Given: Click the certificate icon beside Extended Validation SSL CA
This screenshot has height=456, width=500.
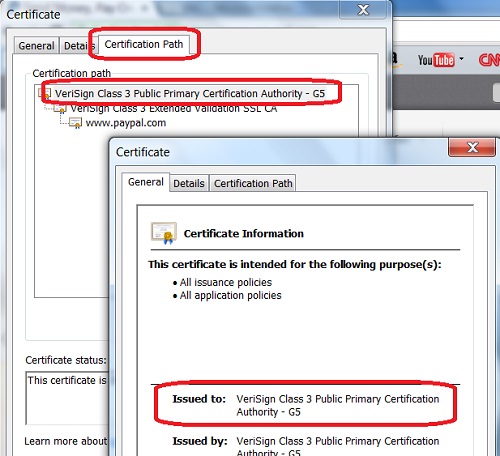Looking at the screenshot, I should (x=60, y=108).
